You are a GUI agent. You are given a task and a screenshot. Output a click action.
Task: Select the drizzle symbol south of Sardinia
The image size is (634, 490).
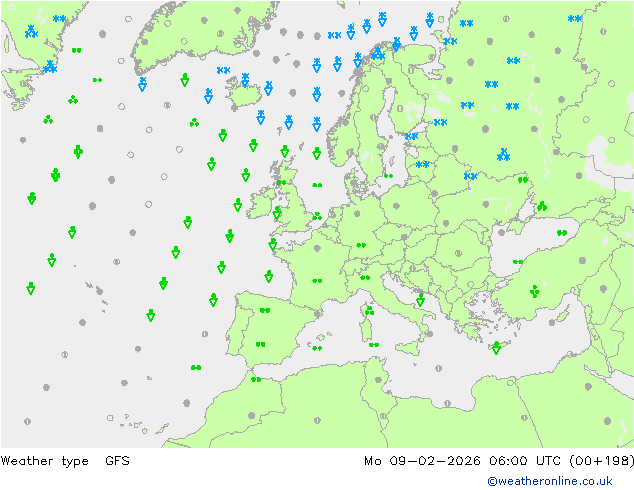tap(374, 344)
